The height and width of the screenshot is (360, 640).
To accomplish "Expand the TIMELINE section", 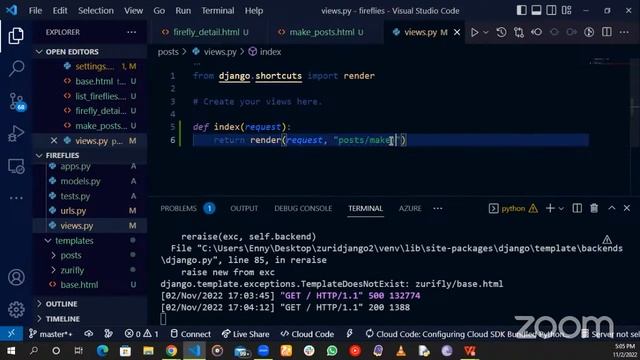I will [62, 319].
